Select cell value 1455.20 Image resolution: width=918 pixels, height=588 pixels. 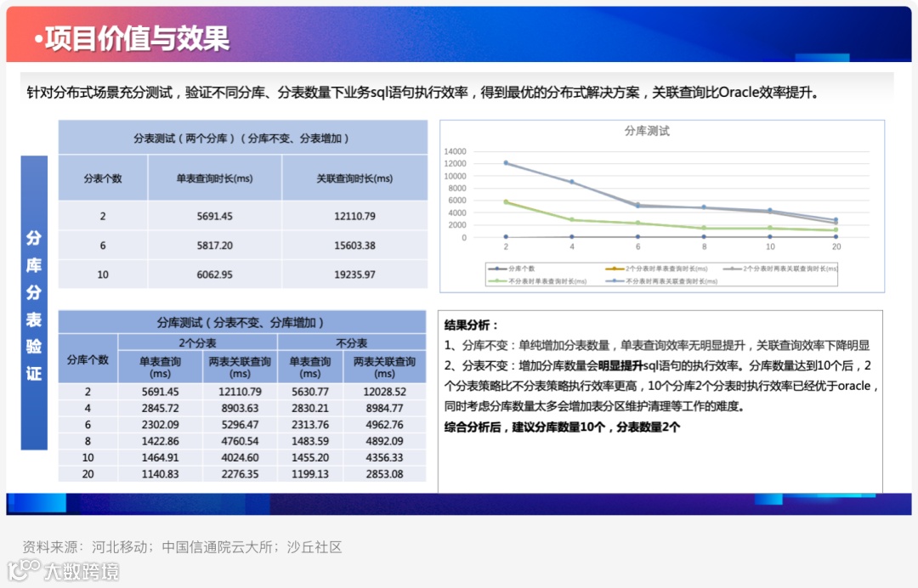point(310,457)
